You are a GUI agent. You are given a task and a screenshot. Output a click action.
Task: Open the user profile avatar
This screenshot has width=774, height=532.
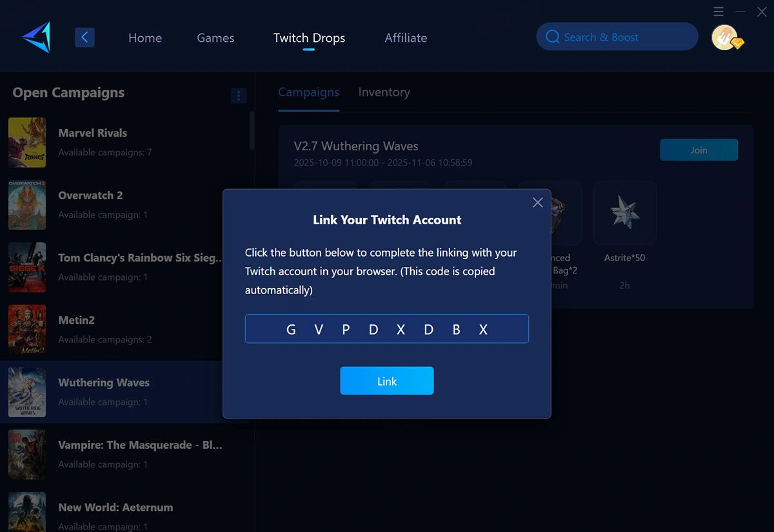click(x=725, y=37)
